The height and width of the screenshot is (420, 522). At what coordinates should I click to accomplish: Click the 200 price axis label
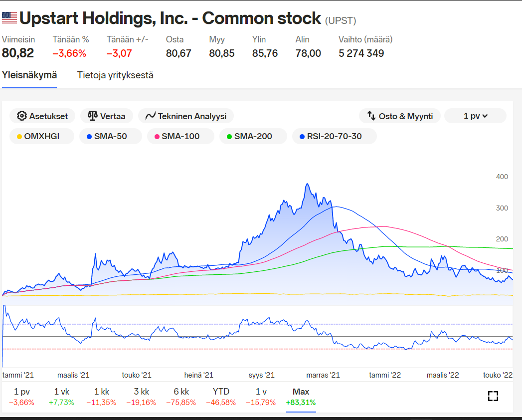click(x=502, y=239)
